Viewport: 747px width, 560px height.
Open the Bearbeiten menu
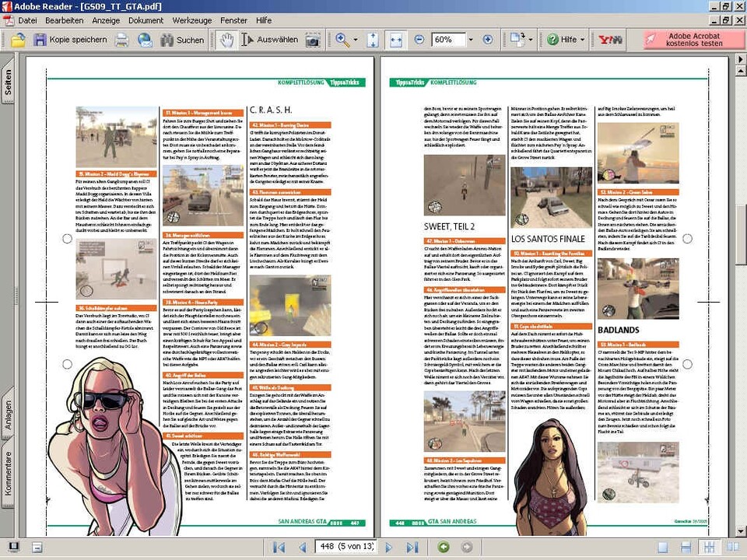65,20
